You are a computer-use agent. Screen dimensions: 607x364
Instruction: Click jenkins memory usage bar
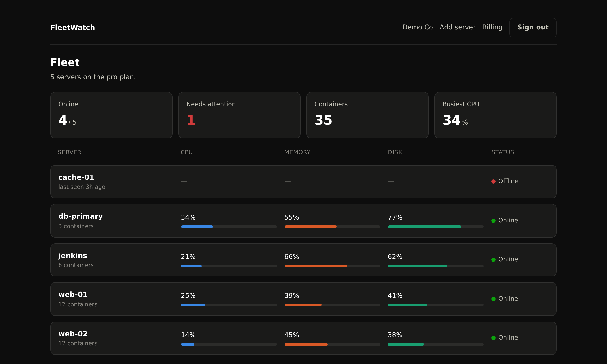(x=332, y=266)
